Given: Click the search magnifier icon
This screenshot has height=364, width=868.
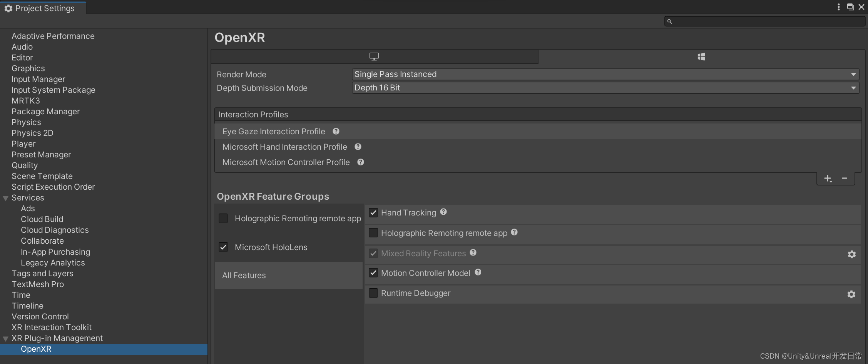Looking at the screenshot, I should pos(670,22).
